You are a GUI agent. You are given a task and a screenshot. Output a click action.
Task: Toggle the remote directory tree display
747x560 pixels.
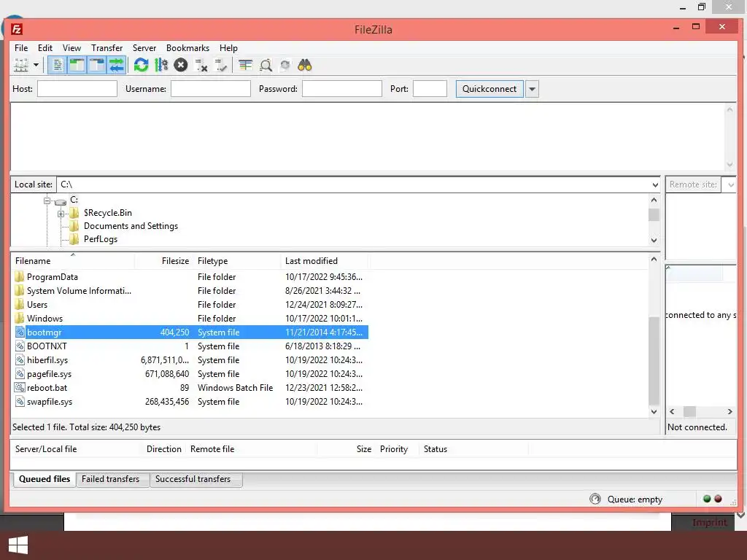click(97, 65)
